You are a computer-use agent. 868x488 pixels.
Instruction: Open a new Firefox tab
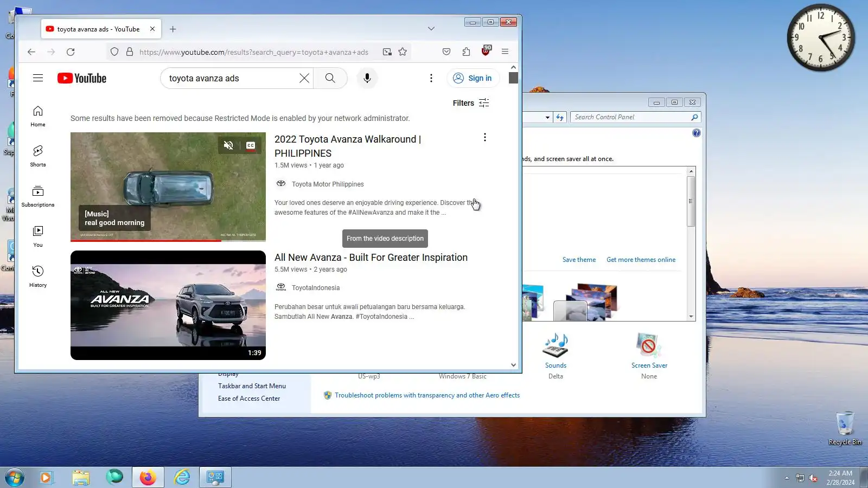click(x=173, y=29)
